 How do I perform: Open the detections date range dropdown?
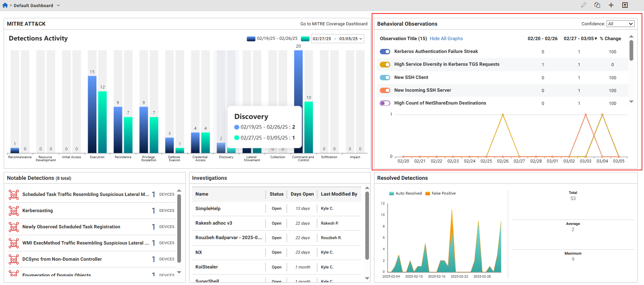click(x=337, y=39)
